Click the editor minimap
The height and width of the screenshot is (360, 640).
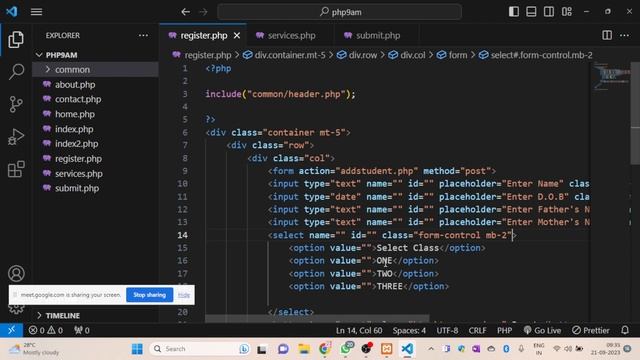[611, 76]
